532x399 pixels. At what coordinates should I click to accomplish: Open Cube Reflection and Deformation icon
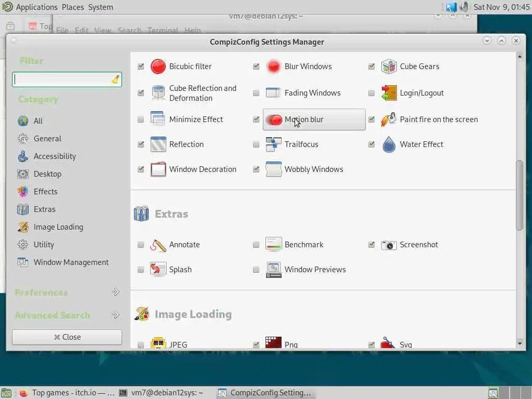(x=158, y=93)
